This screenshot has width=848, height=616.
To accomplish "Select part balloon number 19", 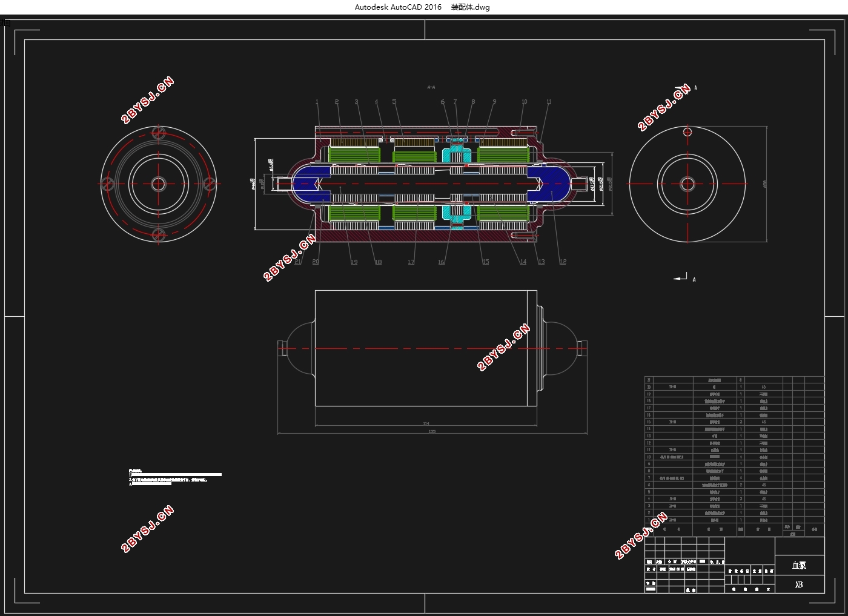I will [354, 262].
